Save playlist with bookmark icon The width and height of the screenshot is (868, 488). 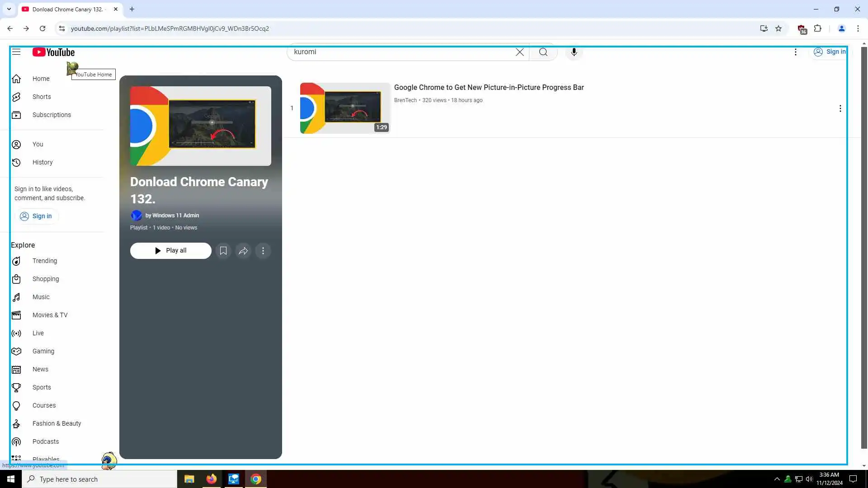[x=223, y=251]
